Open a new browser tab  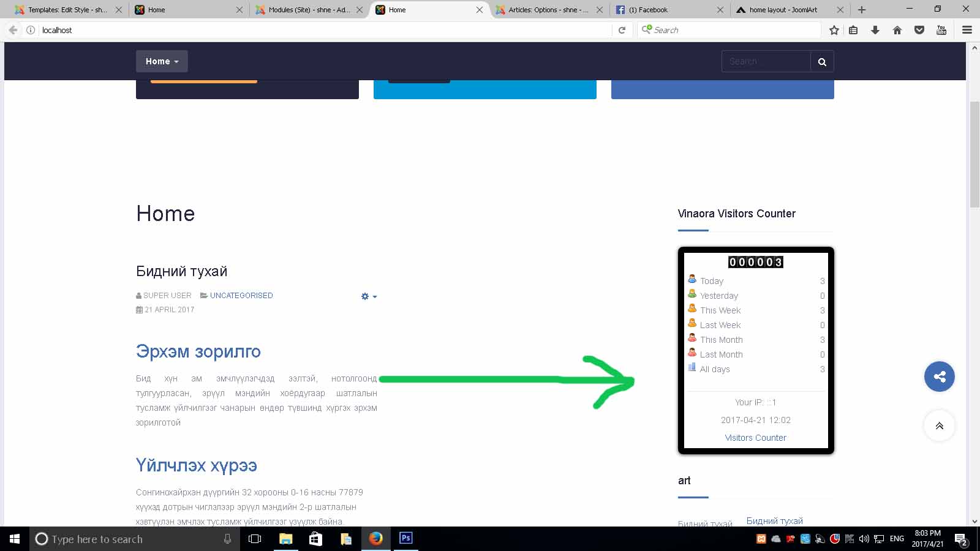(862, 10)
